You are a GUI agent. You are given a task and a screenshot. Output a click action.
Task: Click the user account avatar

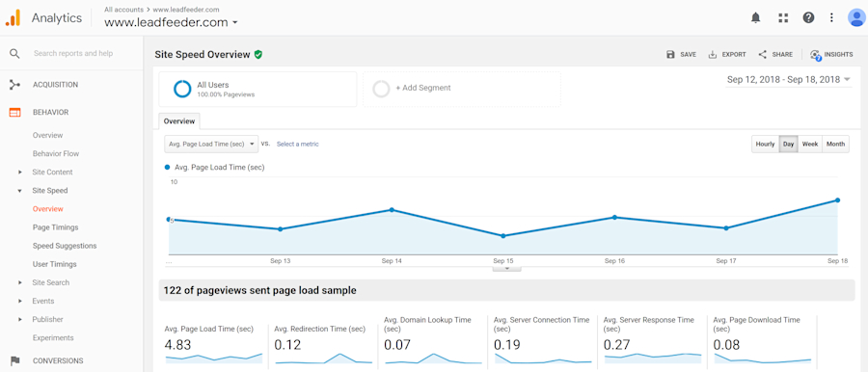tap(856, 17)
